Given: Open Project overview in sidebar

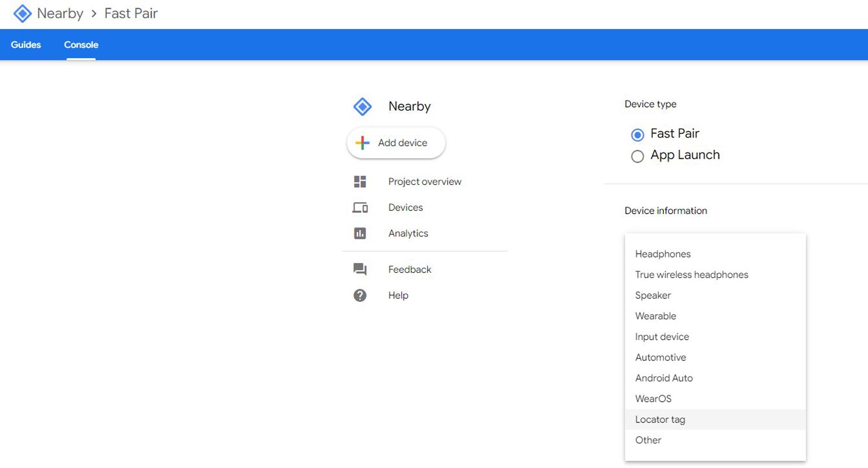Looking at the screenshot, I should pyautogui.click(x=425, y=182).
